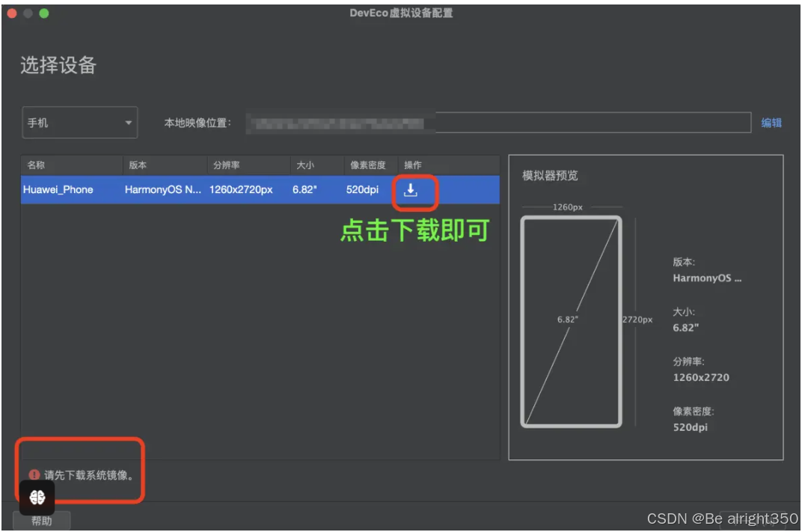
Task: Download the Huawei_Phone system image
Action: tap(410, 190)
